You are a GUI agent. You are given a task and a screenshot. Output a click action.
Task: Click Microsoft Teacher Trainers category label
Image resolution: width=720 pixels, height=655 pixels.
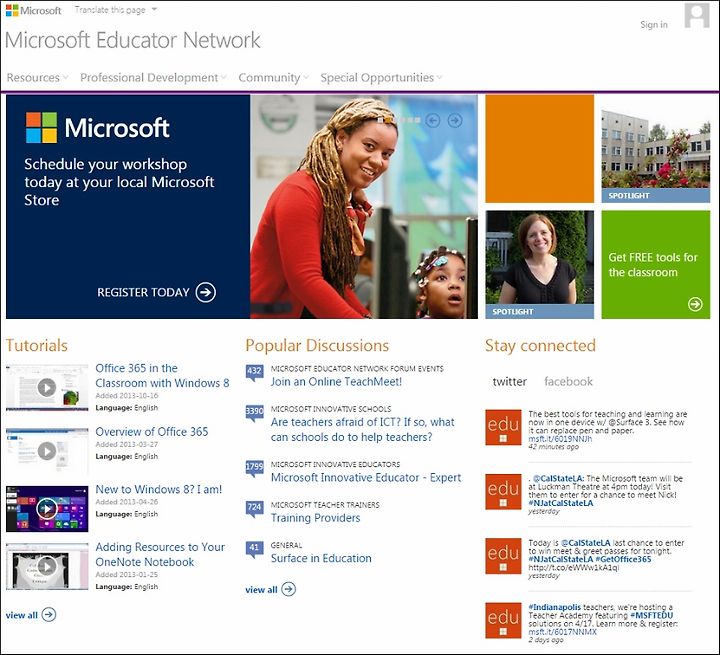[325, 505]
